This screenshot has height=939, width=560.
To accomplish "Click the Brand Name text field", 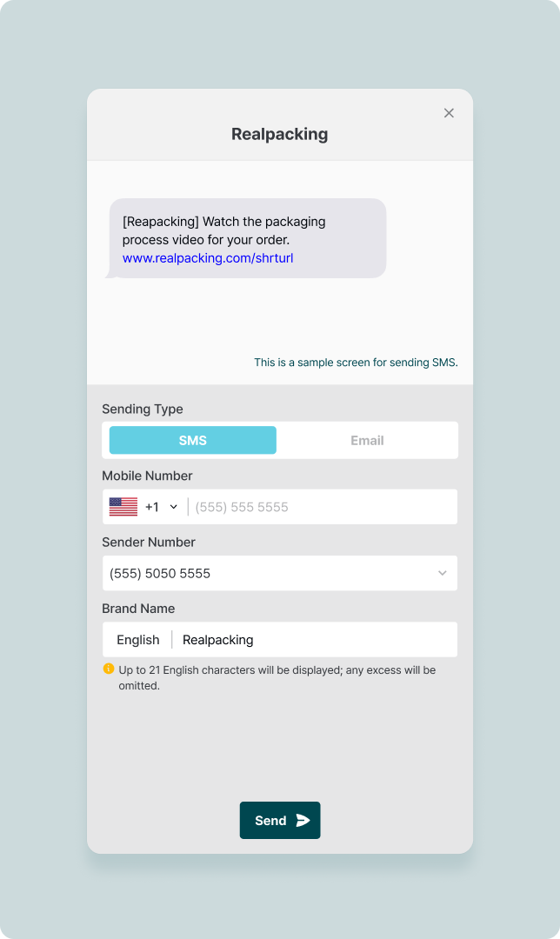I will click(313, 640).
